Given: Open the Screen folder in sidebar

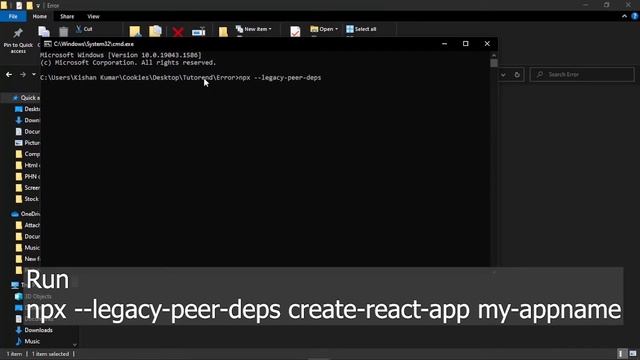Looking at the screenshot, I should 28,188.
